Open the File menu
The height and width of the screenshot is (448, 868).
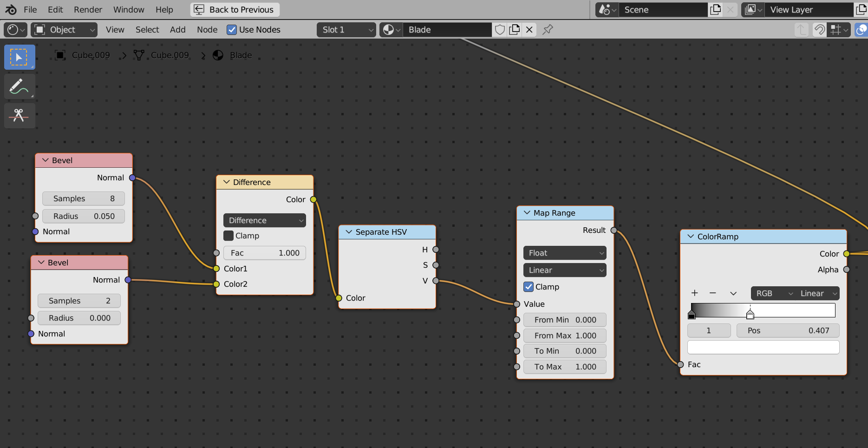(x=30, y=10)
